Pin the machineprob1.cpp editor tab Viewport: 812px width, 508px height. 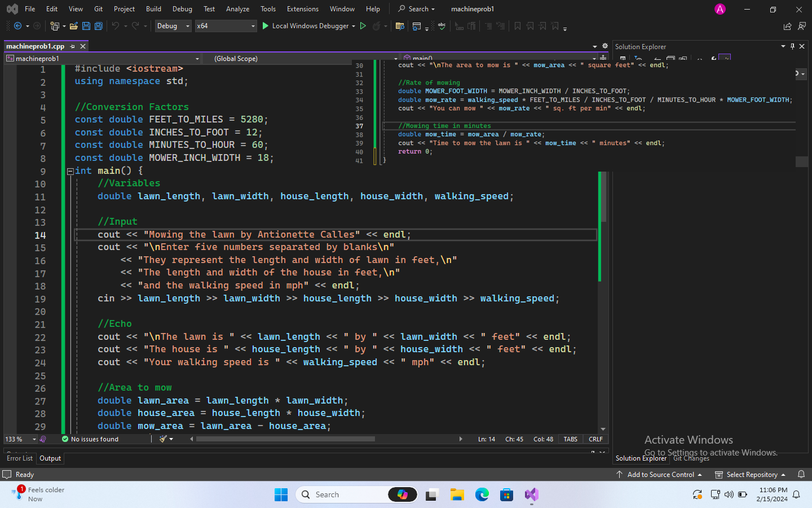pos(73,47)
